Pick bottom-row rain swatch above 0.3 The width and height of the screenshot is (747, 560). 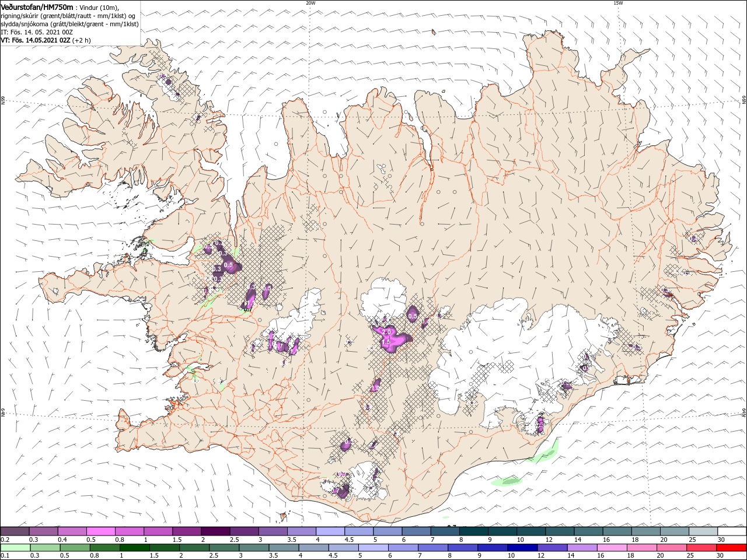tap(45, 548)
